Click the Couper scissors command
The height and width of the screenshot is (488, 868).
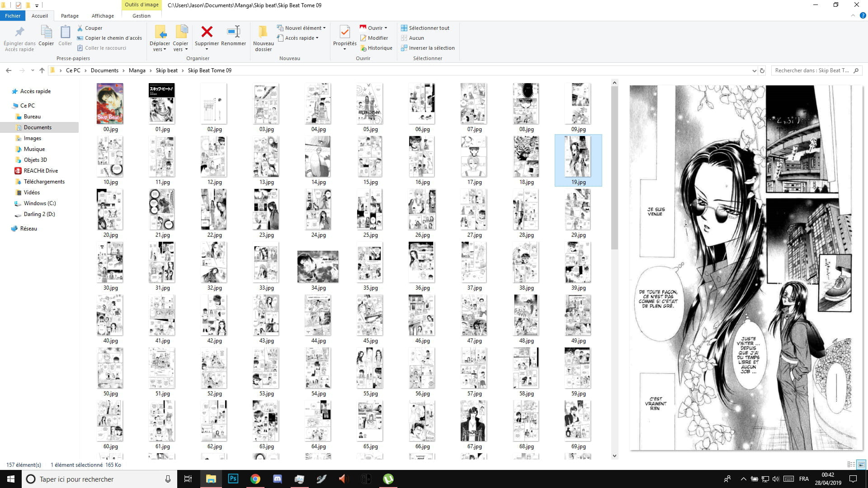90,28
